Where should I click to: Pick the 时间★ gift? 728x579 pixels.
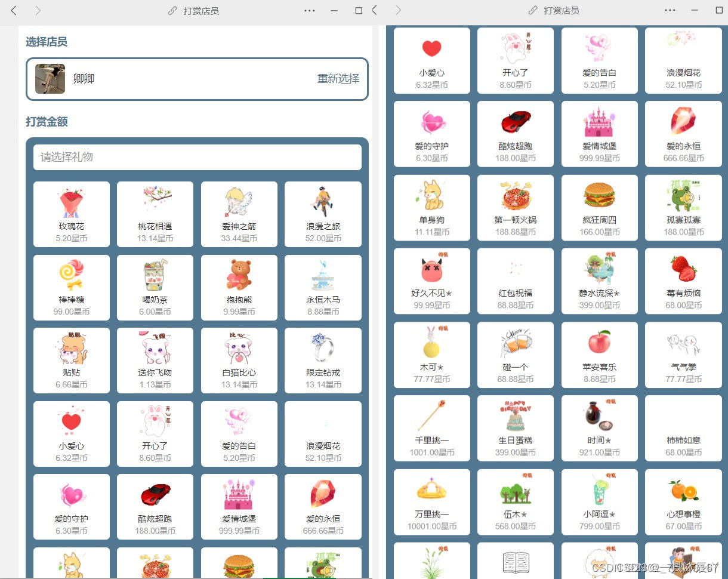coord(600,429)
